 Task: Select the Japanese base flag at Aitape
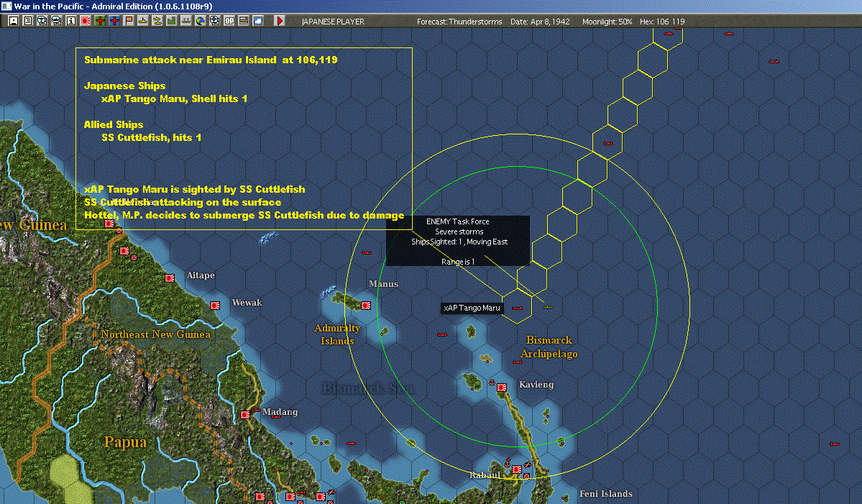pyautogui.click(x=170, y=278)
